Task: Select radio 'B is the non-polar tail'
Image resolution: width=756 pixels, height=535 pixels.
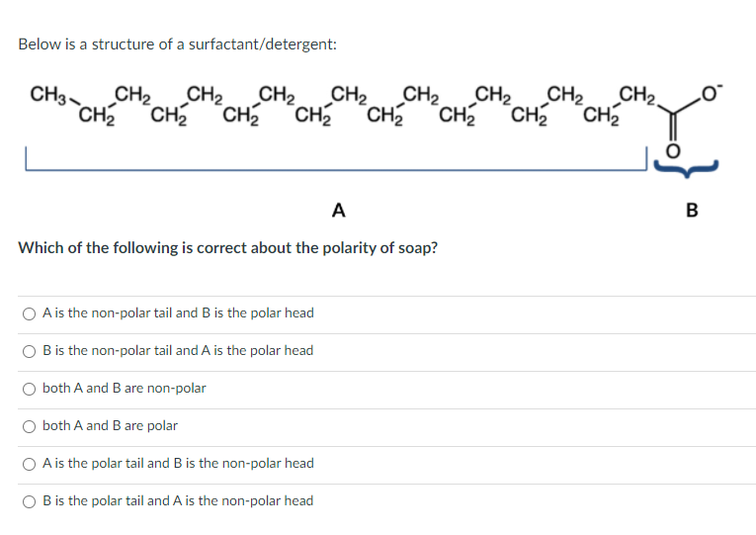Action: point(30,352)
